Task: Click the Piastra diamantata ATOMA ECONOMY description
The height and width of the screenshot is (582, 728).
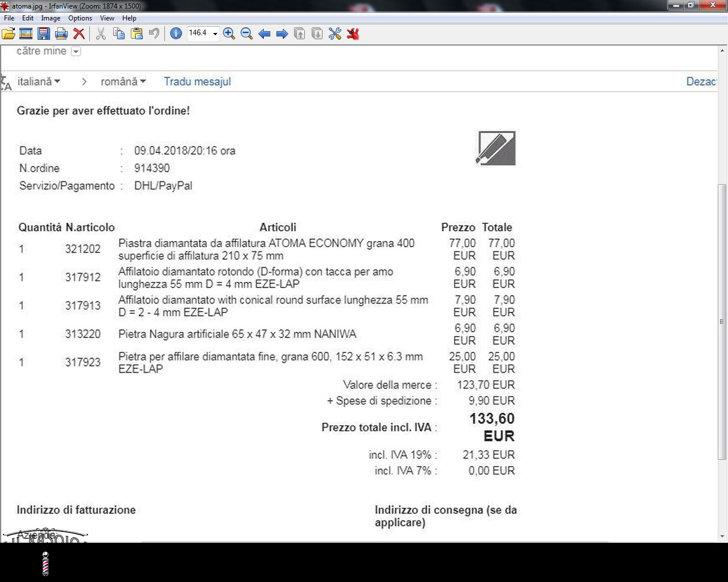Action: tap(266, 250)
